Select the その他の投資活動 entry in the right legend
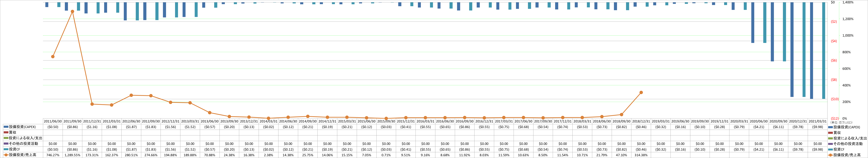The height and width of the screenshot is (158, 868). point(845,144)
